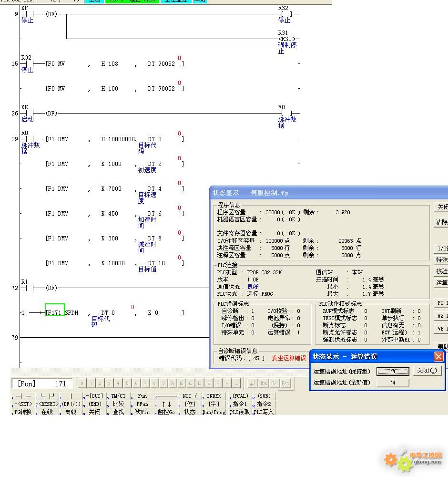Click the 关闭 key in function bar

click(x=94, y=412)
